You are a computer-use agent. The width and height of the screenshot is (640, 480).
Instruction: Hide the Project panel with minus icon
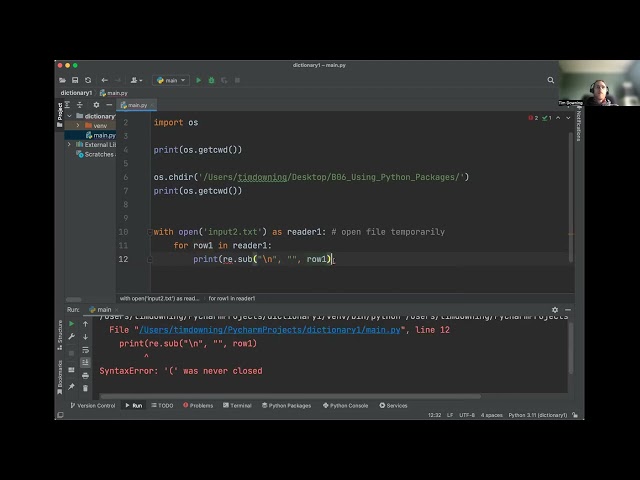(x=109, y=105)
